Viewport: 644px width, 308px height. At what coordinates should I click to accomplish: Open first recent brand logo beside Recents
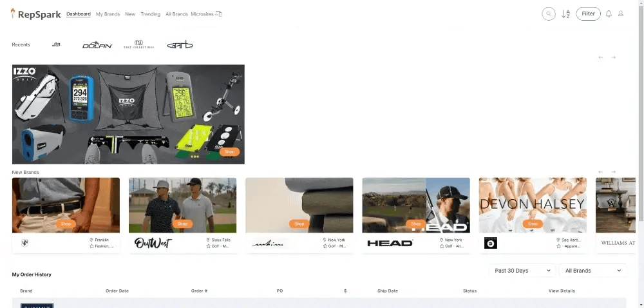[x=56, y=44]
